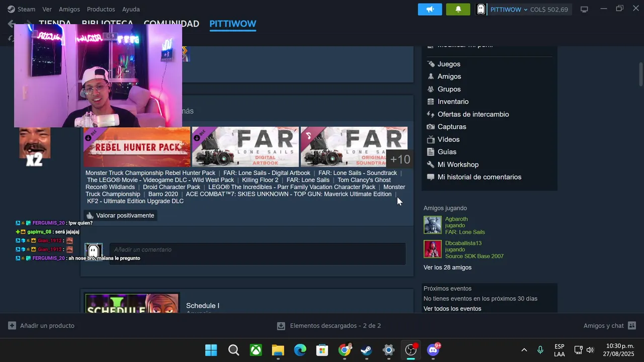Open Google Chrome from the taskbar
Image resolution: width=644 pixels, height=362 pixels.
click(345, 350)
